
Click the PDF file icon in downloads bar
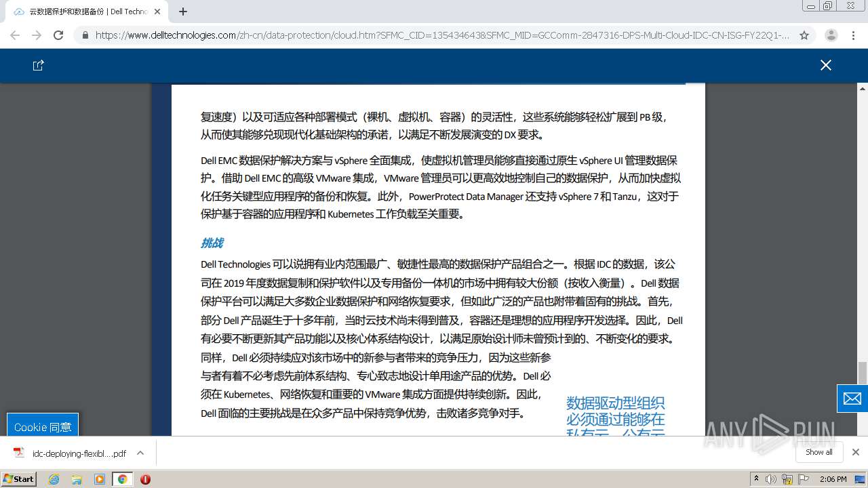(19, 453)
